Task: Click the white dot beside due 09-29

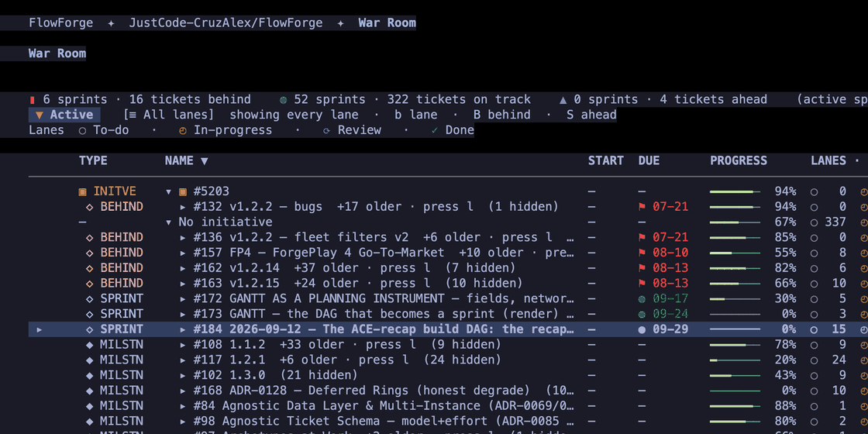Action: 642,329
